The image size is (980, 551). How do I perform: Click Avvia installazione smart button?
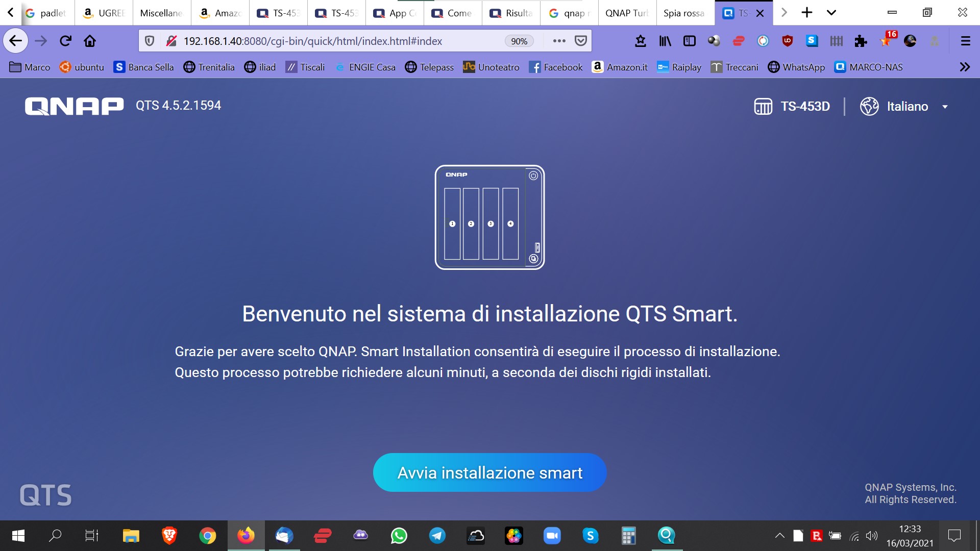pyautogui.click(x=489, y=472)
